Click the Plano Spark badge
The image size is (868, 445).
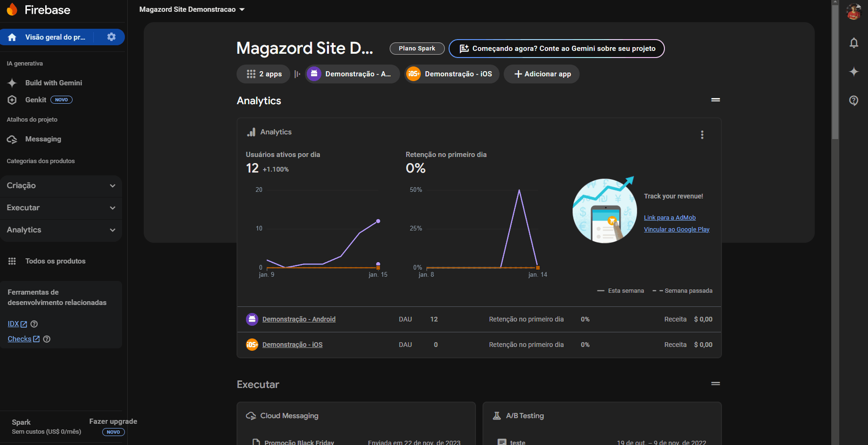tap(417, 49)
